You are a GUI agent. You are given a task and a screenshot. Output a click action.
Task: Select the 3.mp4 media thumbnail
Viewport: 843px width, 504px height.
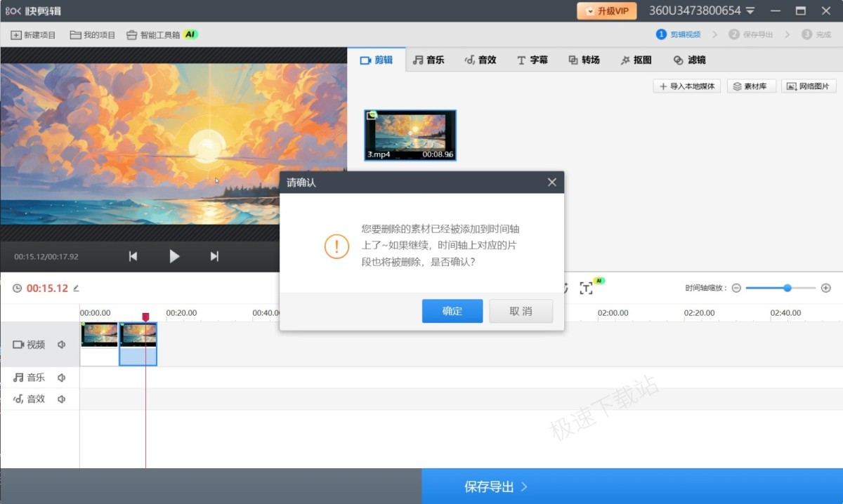(x=410, y=135)
